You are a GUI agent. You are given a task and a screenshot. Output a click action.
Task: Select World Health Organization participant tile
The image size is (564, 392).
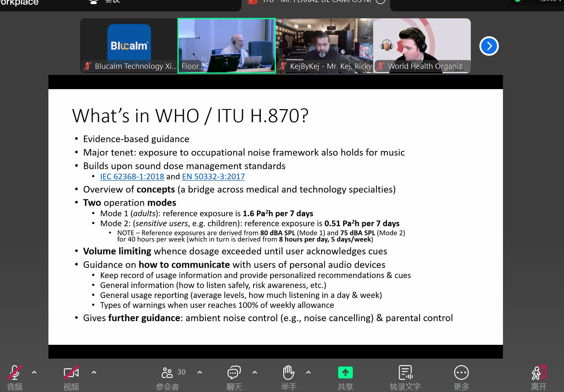coord(422,46)
